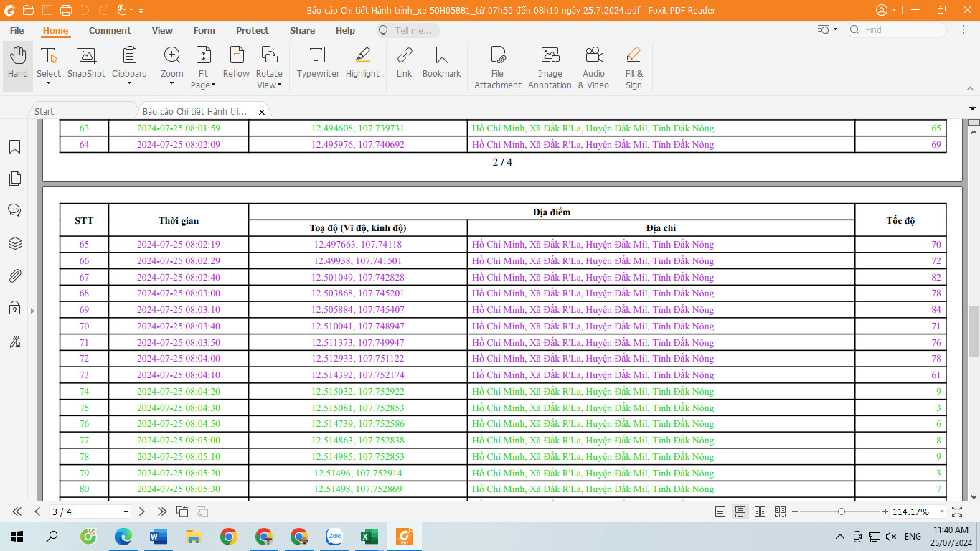This screenshot has width=980, height=551.
Task: Switch to single page view
Action: pos(720,512)
